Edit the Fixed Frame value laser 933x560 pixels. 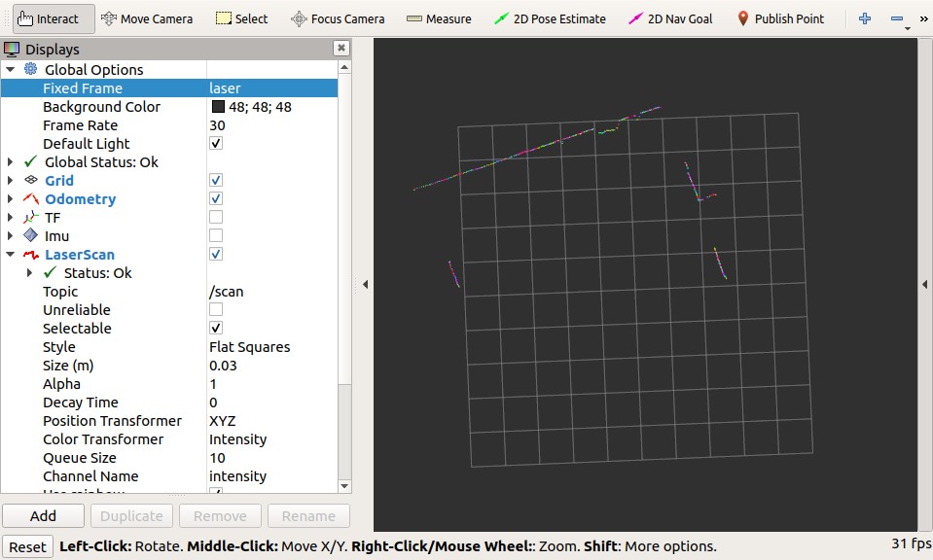click(x=272, y=87)
